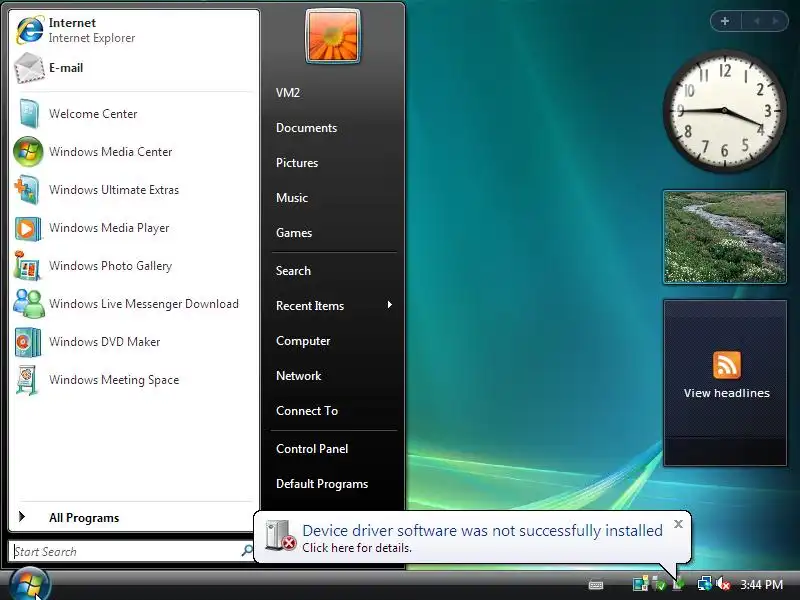Screen dimensions: 800x600
Task: Select Connect To
Action: point(307,411)
